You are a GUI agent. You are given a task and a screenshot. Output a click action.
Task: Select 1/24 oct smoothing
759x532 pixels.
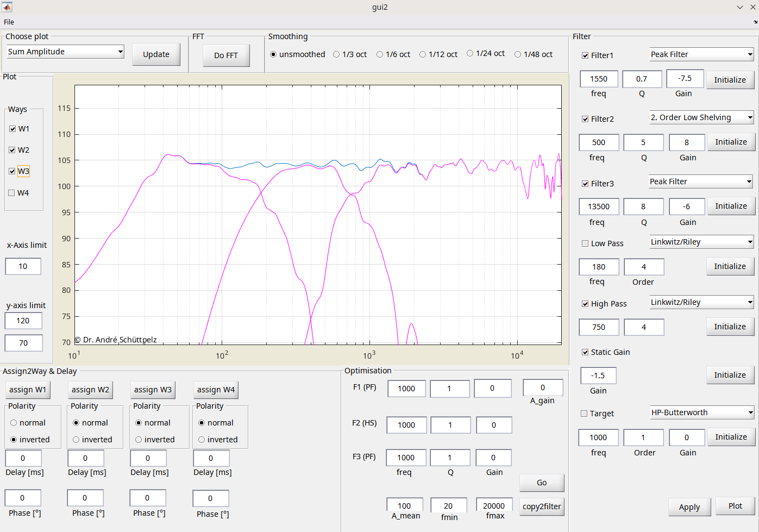tap(486, 53)
